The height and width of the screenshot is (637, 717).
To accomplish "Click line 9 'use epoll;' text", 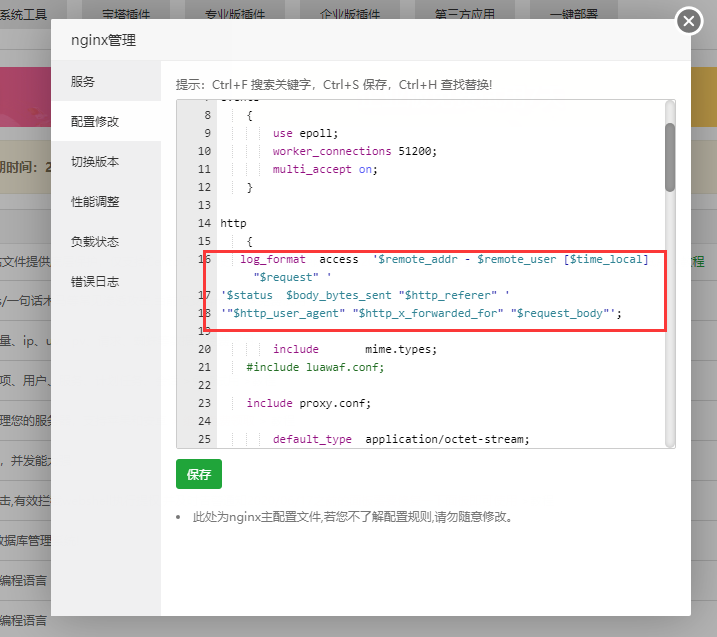I will tap(305, 134).
